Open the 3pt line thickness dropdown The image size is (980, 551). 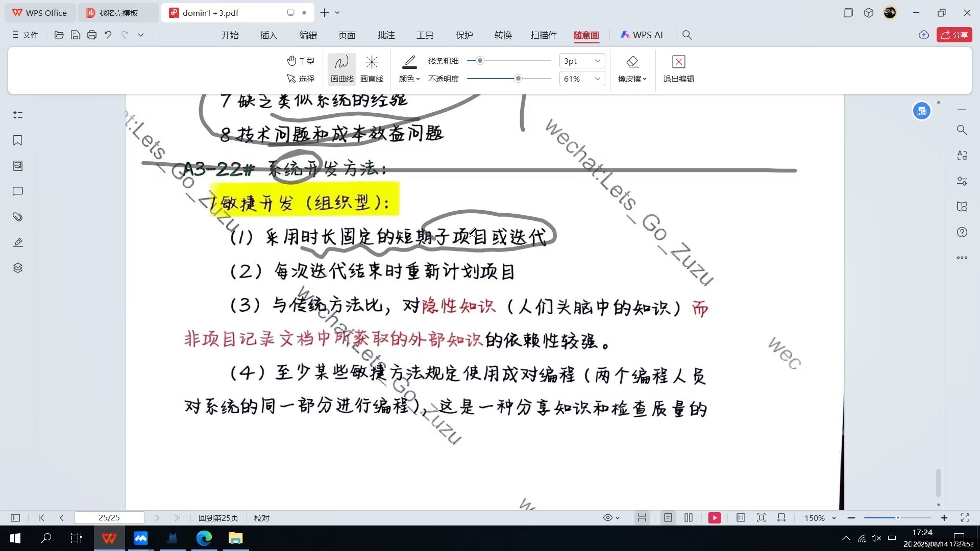click(x=581, y=60)
